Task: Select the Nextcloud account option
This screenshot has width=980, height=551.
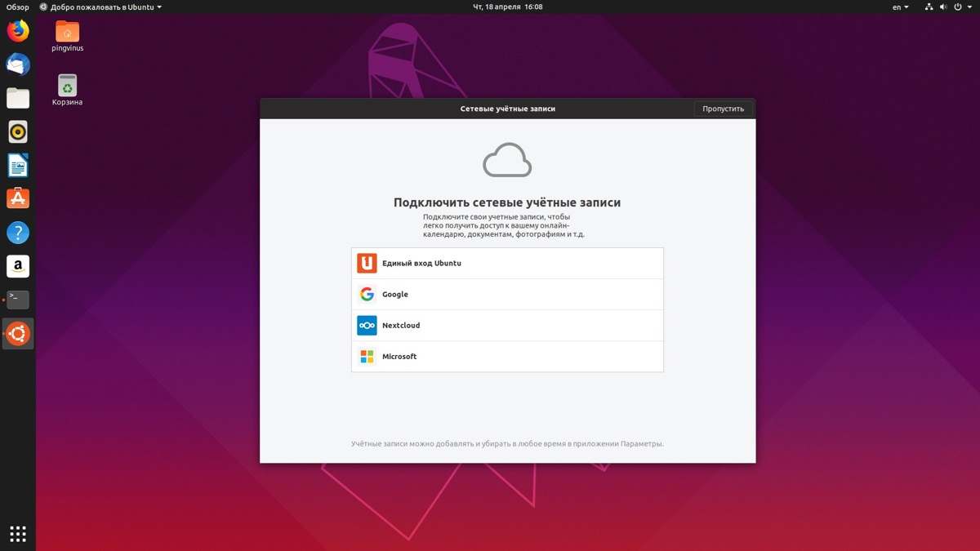Action: [507, 326]
